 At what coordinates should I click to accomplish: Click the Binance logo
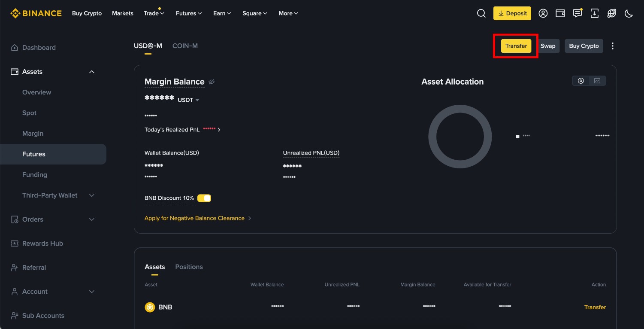coord(36,13)
